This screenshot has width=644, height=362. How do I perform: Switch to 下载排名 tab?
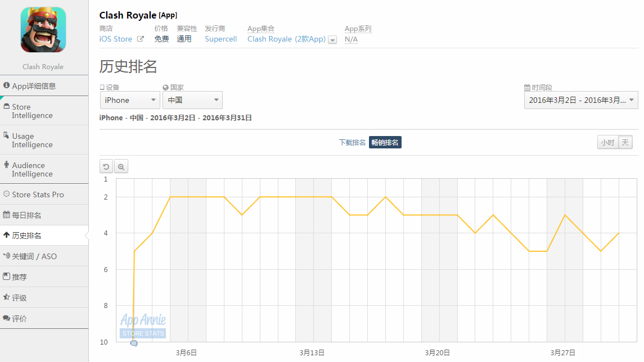(352, 142)
